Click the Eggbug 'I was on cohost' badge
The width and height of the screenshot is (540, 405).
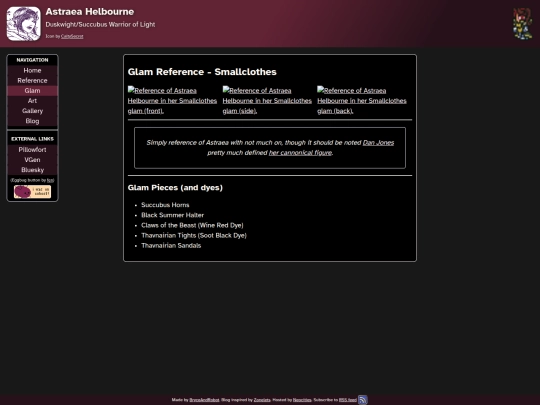tap(32, 192)
